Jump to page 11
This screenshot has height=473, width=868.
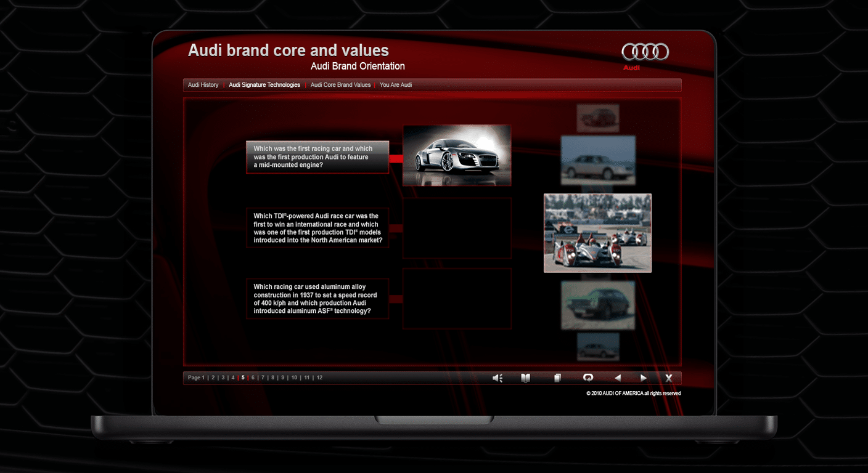pyautogui.click(x=307, y=378)
